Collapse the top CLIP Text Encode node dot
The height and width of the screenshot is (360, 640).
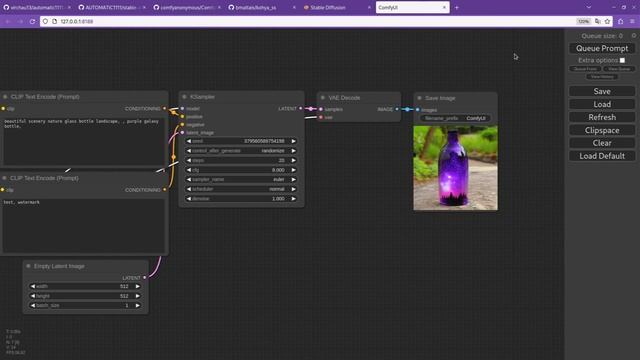click(5, 97)
